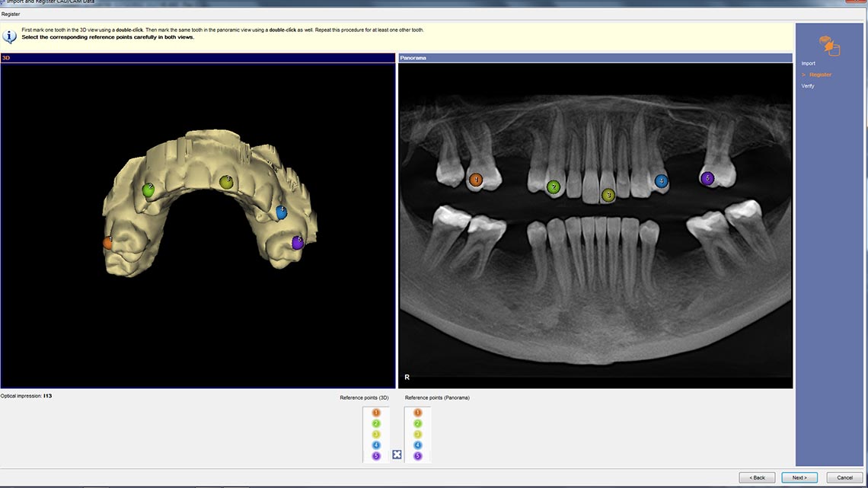Screen dimensions: 868x488
Task: Click blue marker 4 on the 3D model
Action: tap(281, 212)
